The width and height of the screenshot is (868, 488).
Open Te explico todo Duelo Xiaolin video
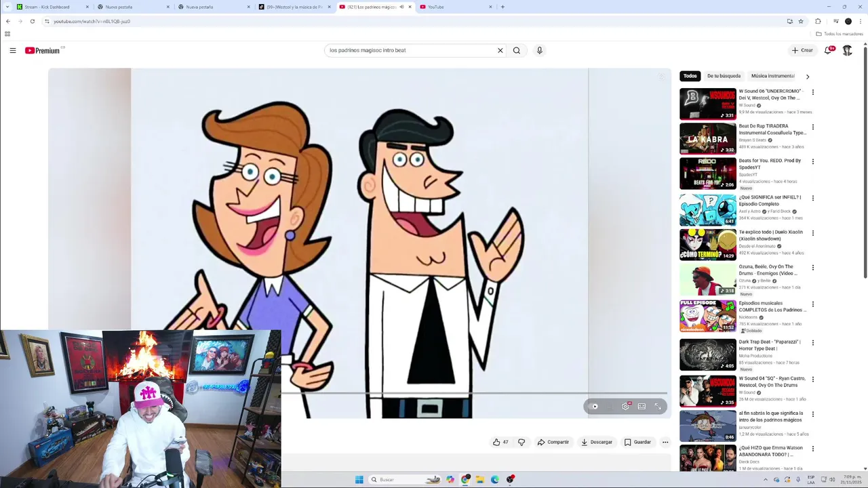pos(708,245)
